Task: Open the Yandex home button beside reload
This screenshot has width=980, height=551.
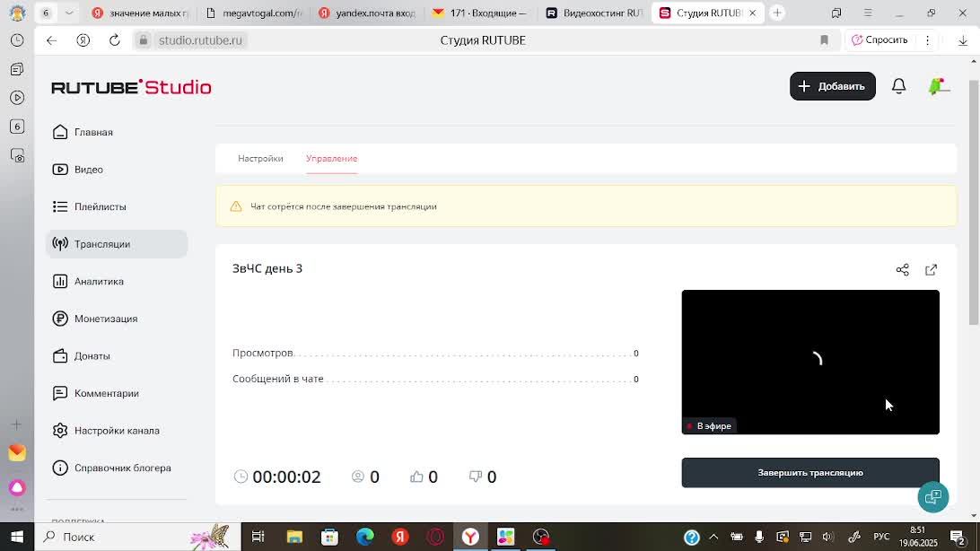Action: (x=83, y=40)
